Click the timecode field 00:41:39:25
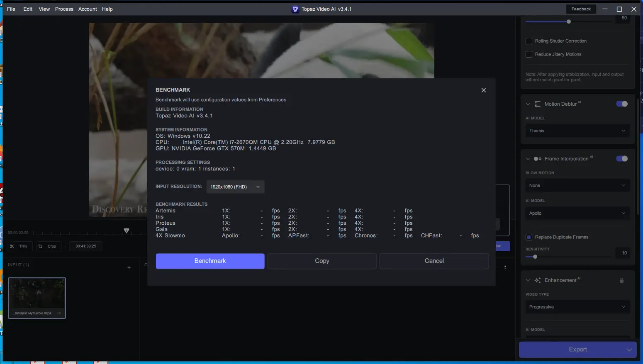The width and height of the screenshot is (643, 364). coord(86,246)
